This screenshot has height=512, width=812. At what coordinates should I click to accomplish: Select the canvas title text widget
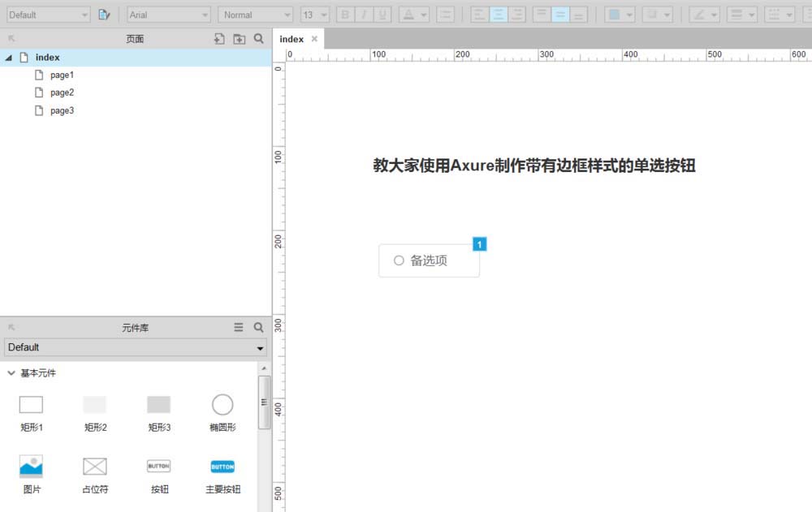coord(534,166)
